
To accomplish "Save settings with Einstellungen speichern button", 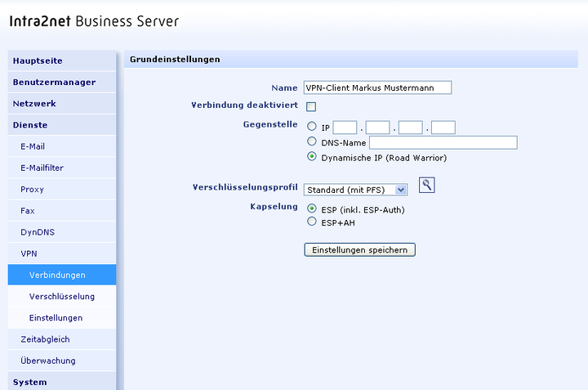I will [359, 250].
